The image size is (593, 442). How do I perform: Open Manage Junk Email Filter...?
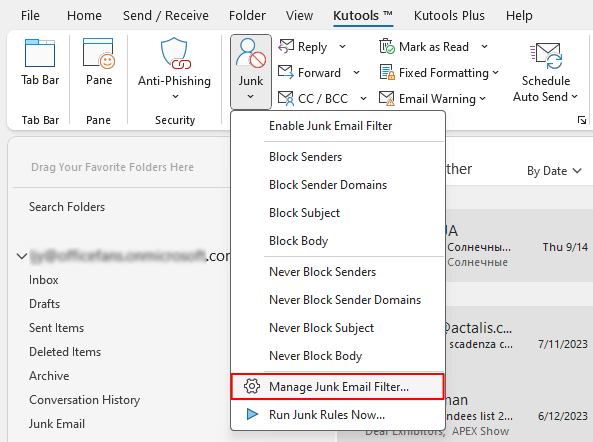338,386
